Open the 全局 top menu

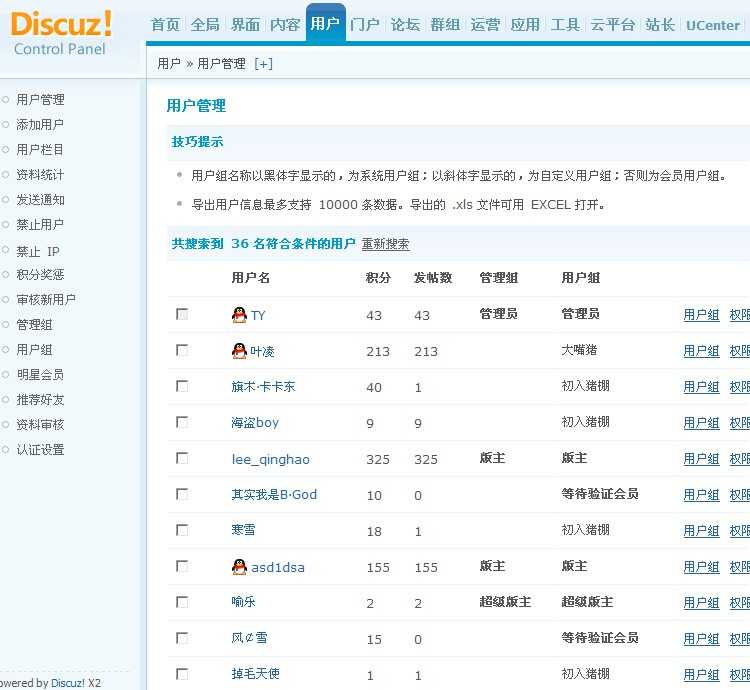coord(205,25)
